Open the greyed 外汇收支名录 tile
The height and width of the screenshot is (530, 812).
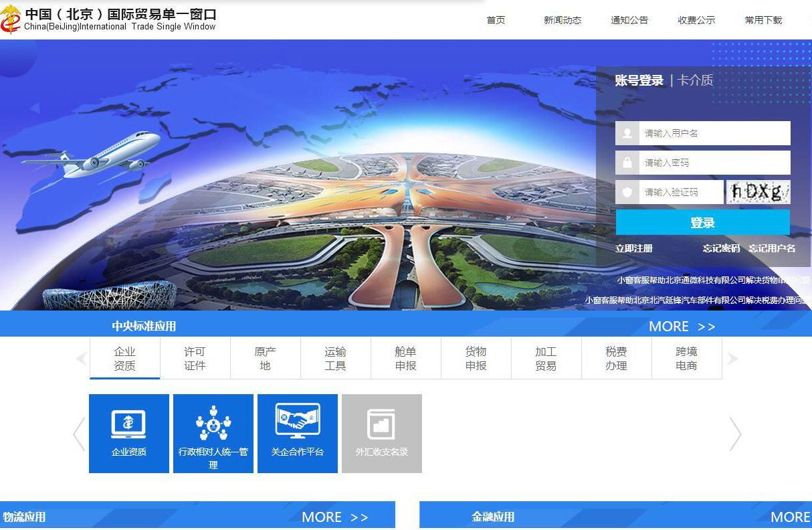[x=382, y=433]
